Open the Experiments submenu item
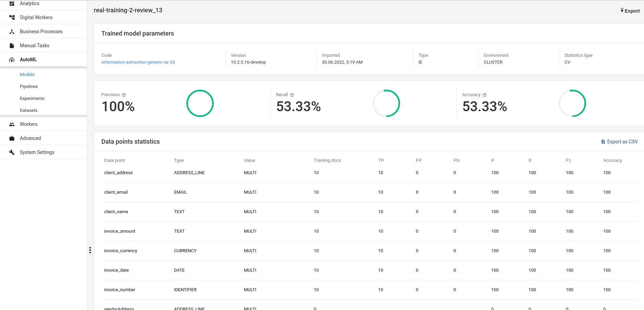644x310 pixels. pos(32,99)
